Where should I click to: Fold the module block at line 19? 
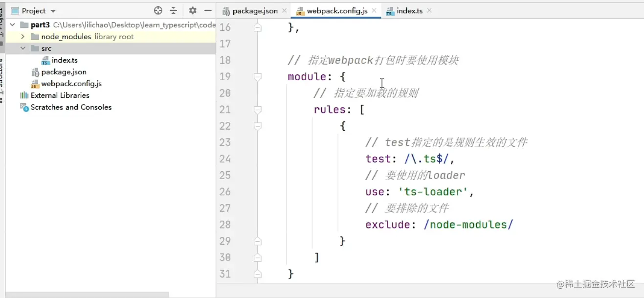(x=258, y=77)
